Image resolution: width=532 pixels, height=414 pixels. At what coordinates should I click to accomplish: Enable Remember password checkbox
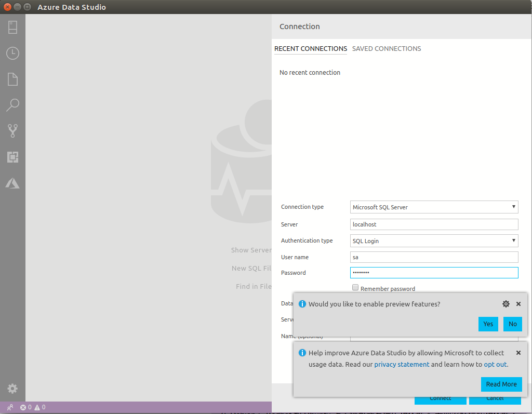[355, 287]
